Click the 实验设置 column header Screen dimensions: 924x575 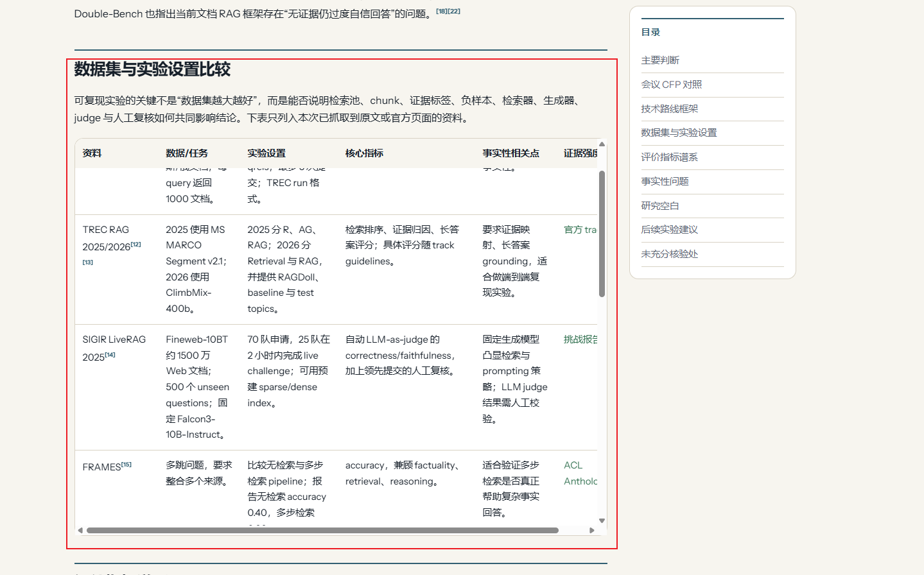coord(266,153)
